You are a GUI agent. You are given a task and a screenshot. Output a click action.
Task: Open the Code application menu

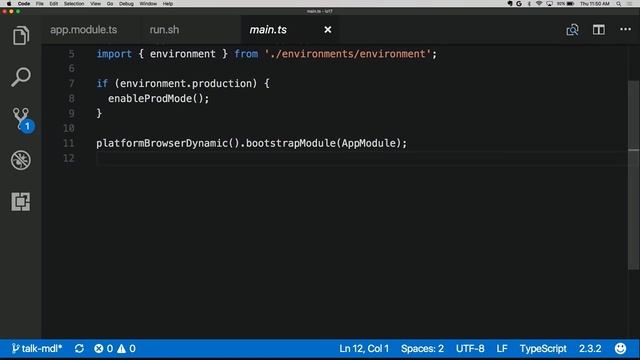24,4
